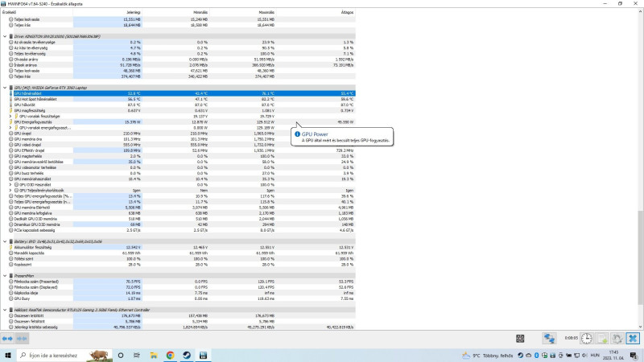Click the Minimális column header
The width and height of the screenshot is (644, 362).
[175, 12]
